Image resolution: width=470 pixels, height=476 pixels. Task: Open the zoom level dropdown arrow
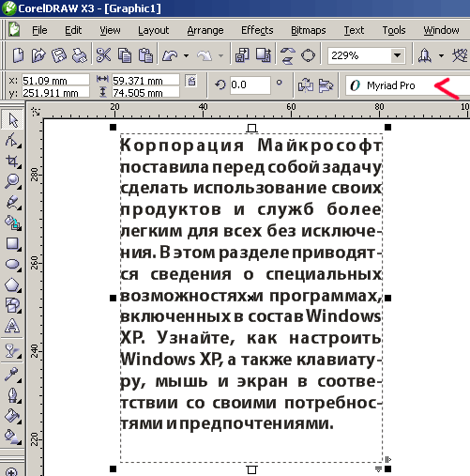click(x=398, y=55)
